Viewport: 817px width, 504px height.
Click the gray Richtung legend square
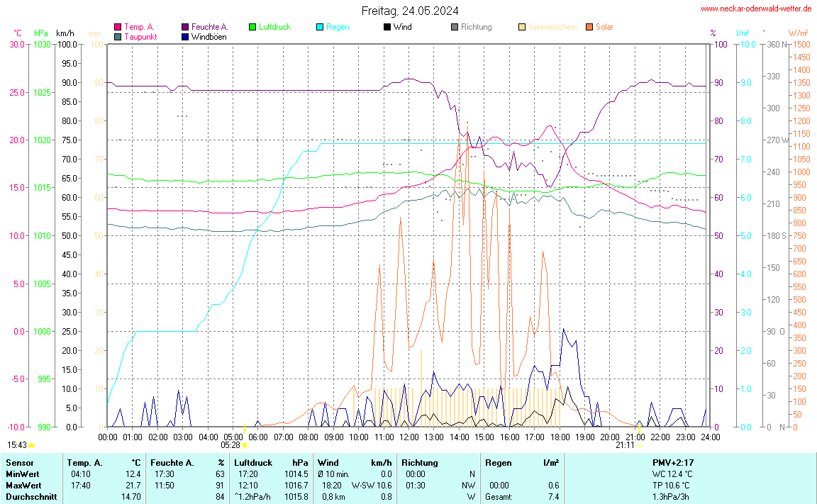(x=455, y=28)
